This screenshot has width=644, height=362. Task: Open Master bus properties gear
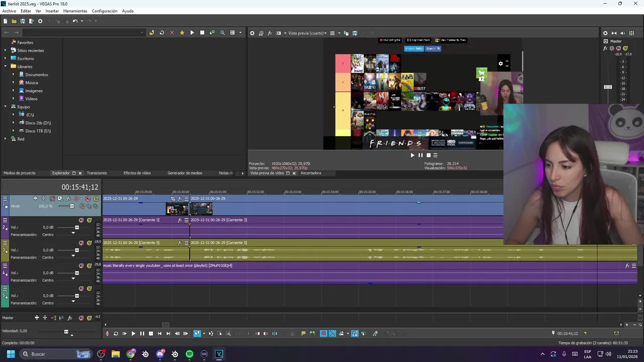click(x=605, y=33)
